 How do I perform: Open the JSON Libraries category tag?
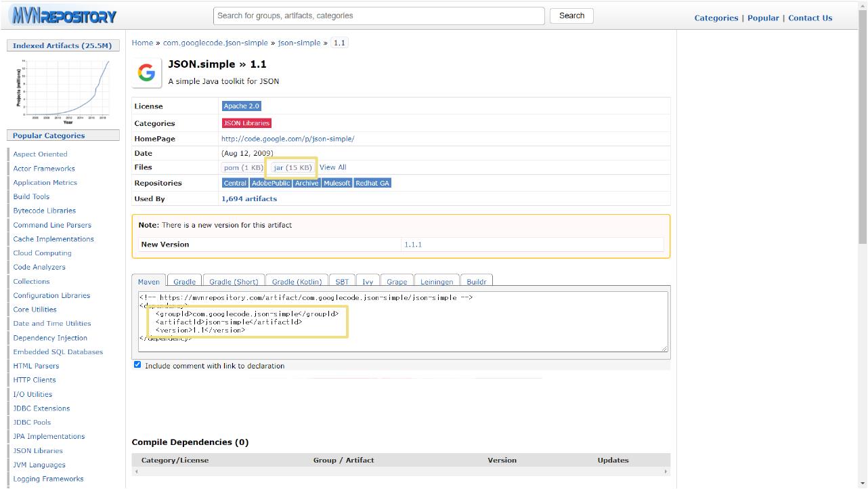point(246,123)
